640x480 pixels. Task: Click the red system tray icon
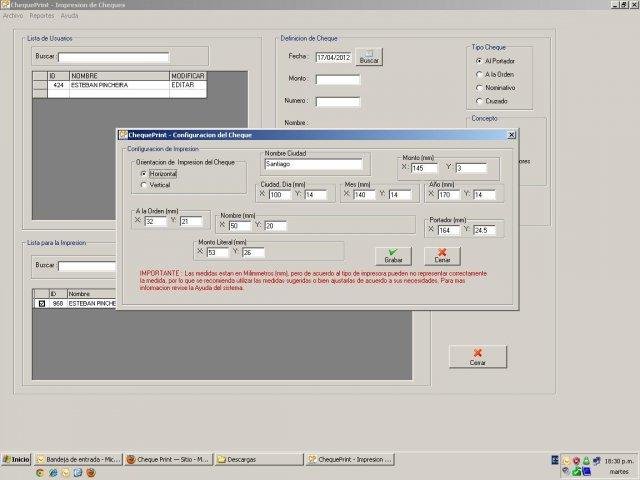576,461
